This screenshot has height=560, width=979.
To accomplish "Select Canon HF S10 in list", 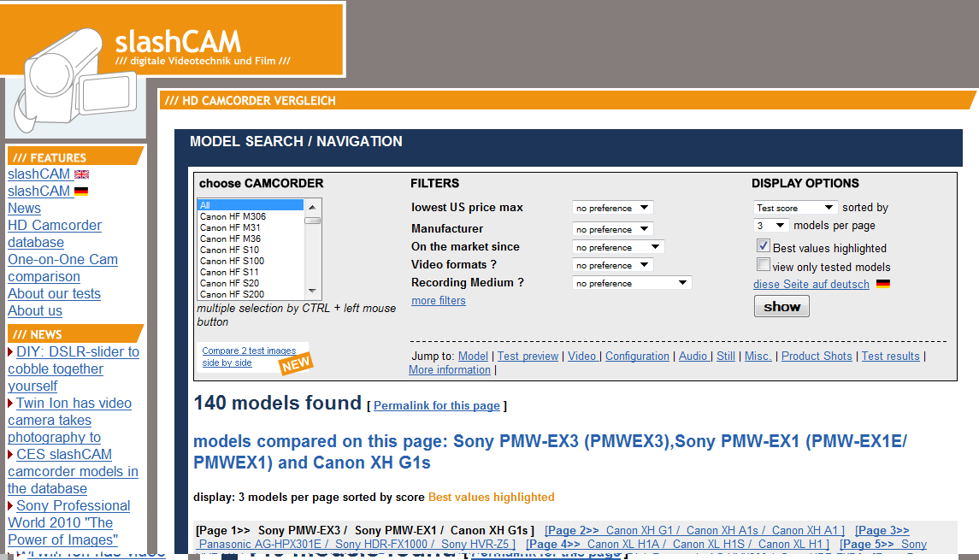I will 251,250.
